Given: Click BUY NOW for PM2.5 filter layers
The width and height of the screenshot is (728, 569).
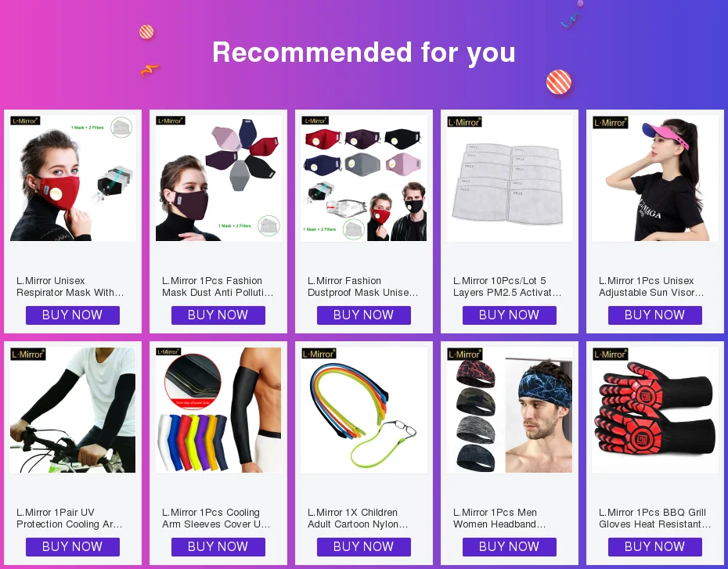Looking at the screenshot, I should click(x=510, y=315).
